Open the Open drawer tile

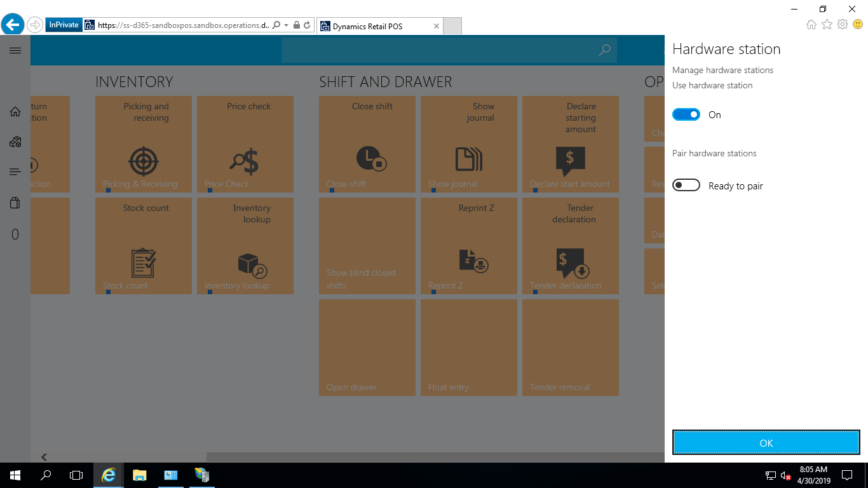tap(367, 348)
